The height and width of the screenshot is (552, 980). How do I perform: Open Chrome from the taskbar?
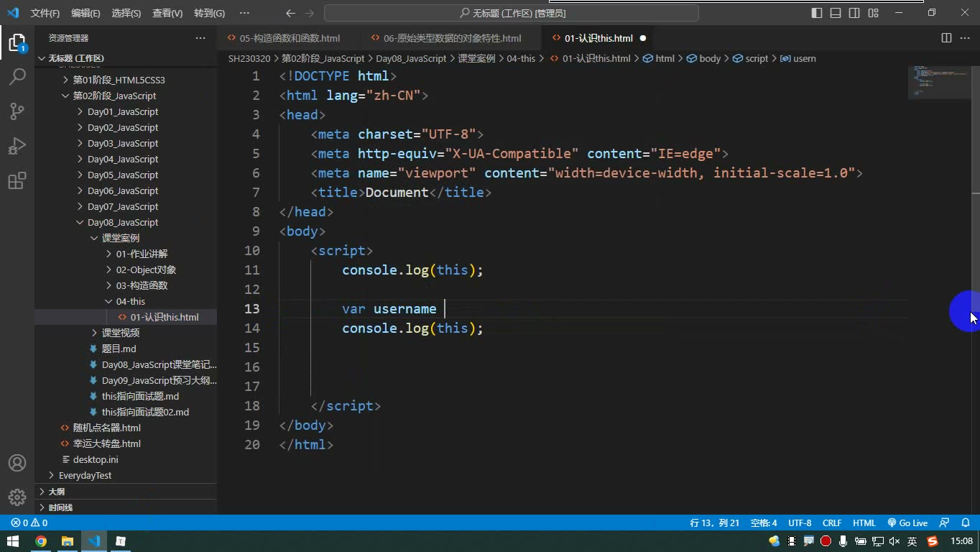tap(41, 541)
